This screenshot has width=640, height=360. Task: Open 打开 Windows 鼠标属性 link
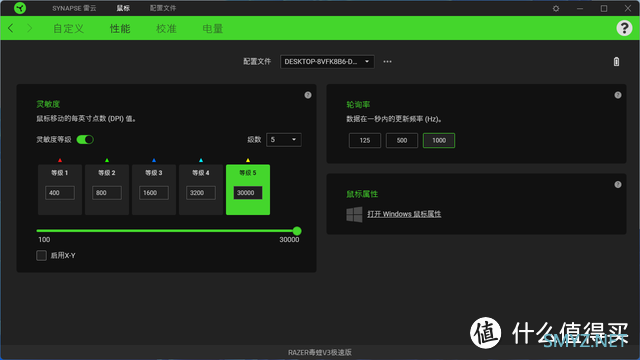(404, 214)
